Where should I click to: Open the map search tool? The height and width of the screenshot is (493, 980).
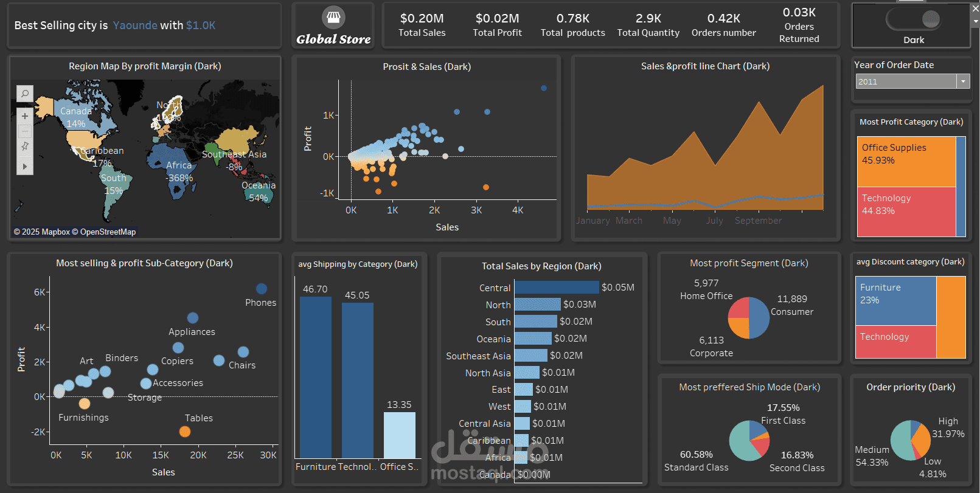[x=25, y=94]
